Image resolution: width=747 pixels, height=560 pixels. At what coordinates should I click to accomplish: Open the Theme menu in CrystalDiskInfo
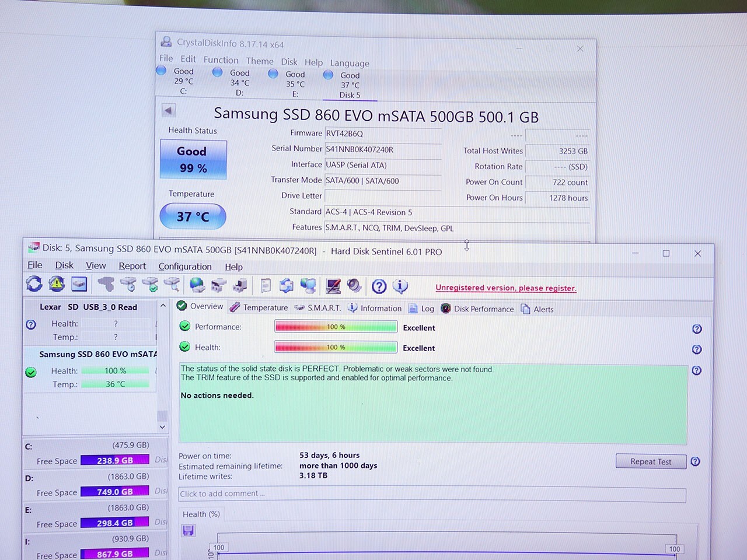point(260,61)
